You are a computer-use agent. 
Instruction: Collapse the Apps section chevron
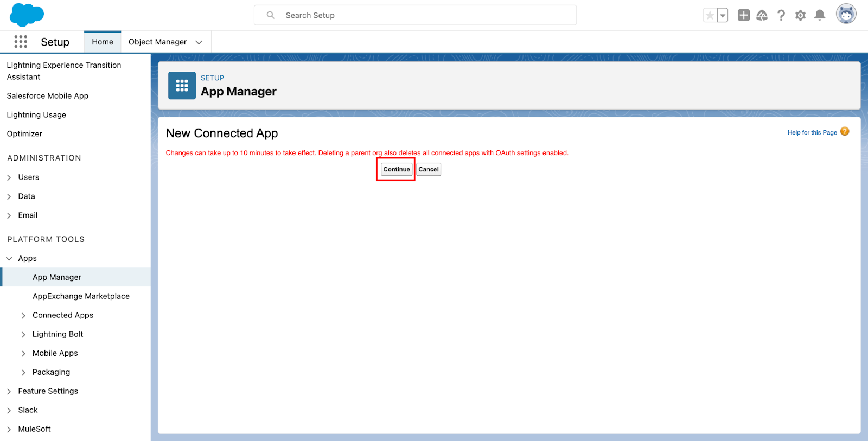pyautogui.click(x=9, y=259)
